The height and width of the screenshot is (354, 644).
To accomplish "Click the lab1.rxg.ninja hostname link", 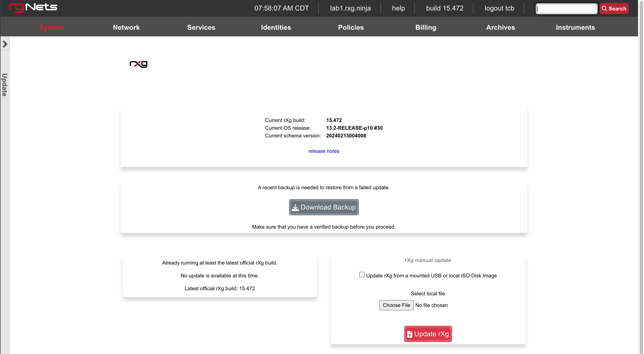I will [x=350, y=8].
